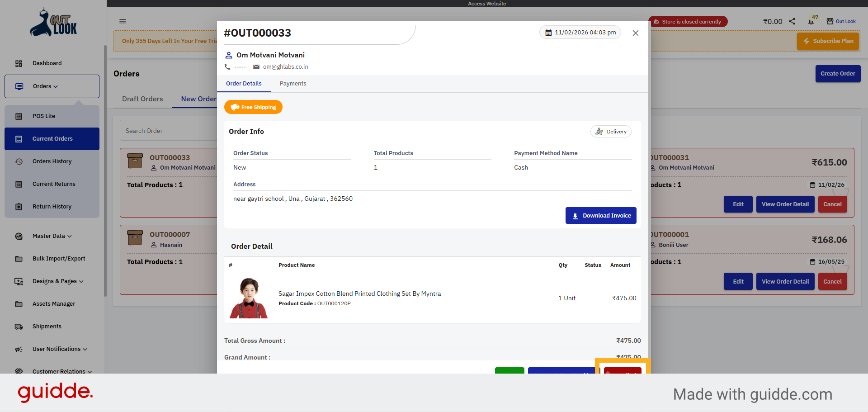
Task: Click the POS Lite icon
Action: click(19, 116)
